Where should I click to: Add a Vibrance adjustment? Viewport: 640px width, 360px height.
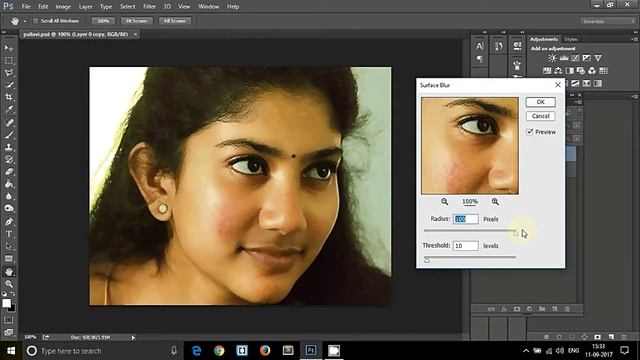(x=598, y=58)
